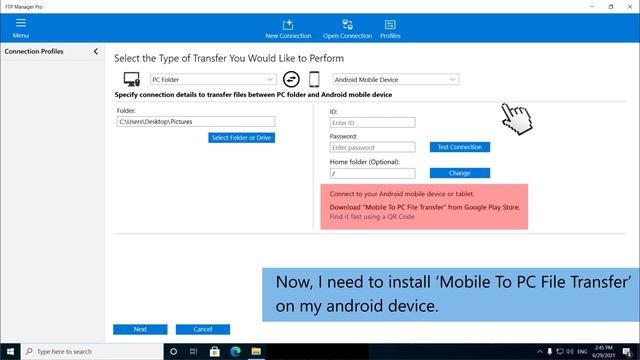Click the Cancel button

(203, 329)
